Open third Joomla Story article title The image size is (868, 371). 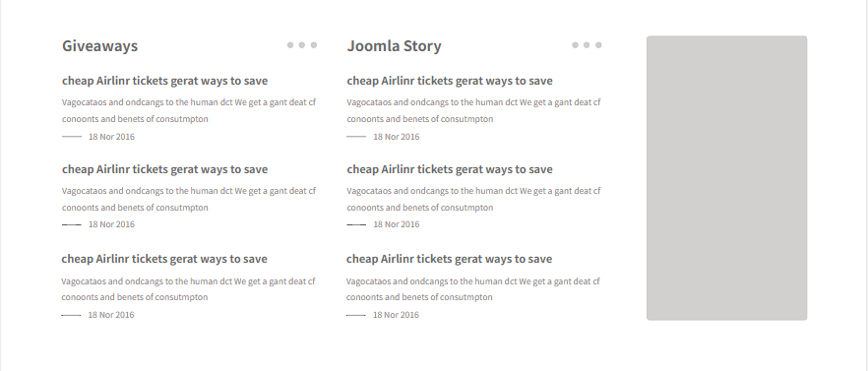tap(449, 259)
